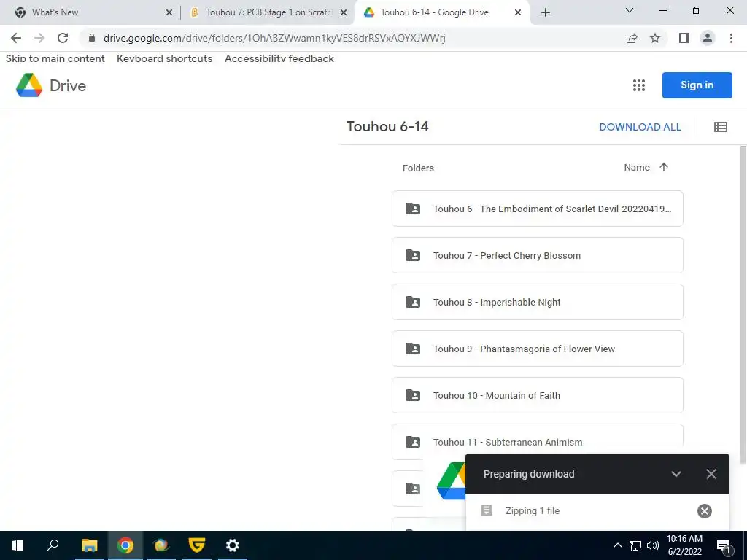Open Keyboard shortcuts link
747x560 pixels.
click(164, 58)
